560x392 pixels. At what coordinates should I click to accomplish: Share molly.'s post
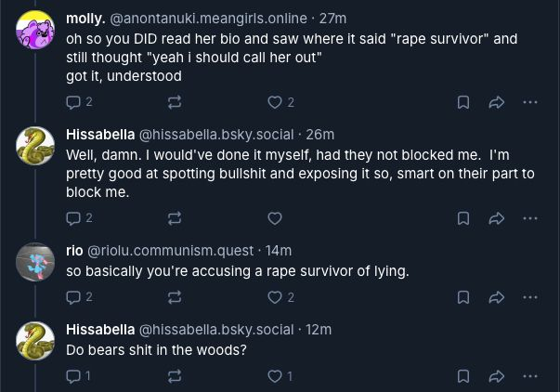[x=496, y=102]
